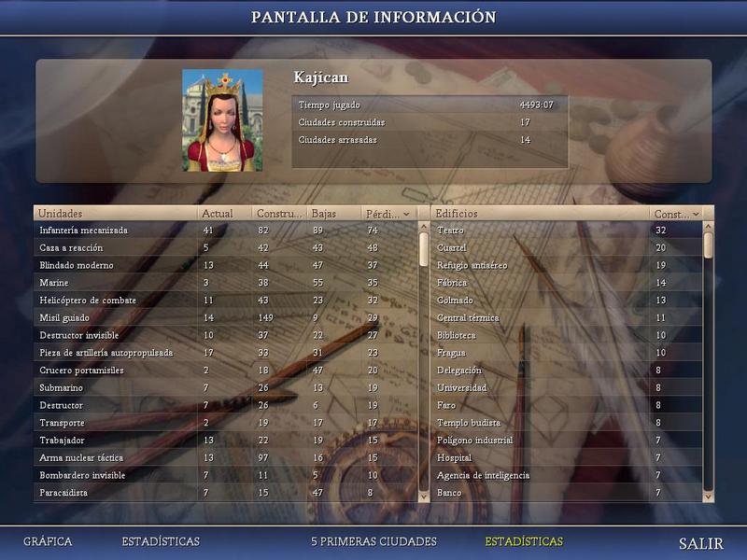This screenshot has width=747, height=560.
Task: Select the Marine unit row
Action: [x=226, y=283]
